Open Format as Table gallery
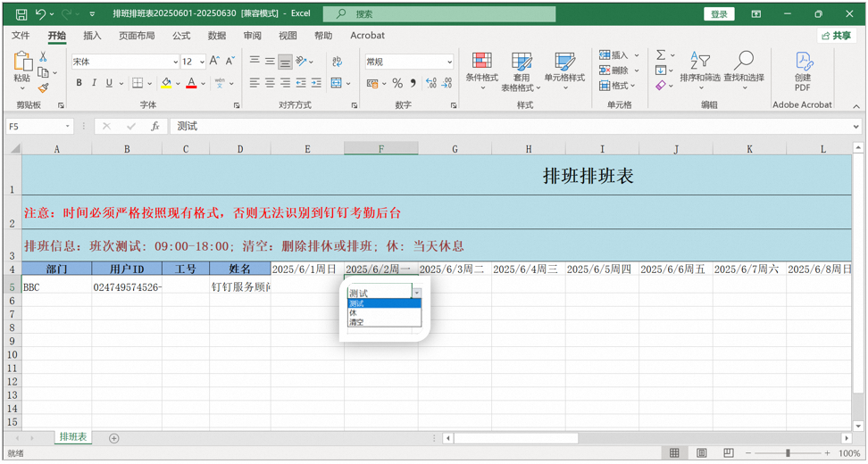868x464 pixels. pyautogui.click(x=521, y=72)
